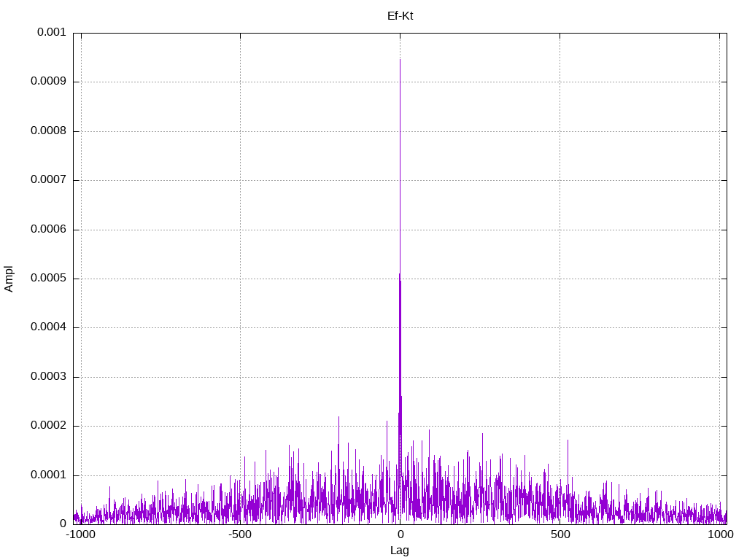The image size is (747, 560).
Task: Click the 0.0001 y-axis tick label
Action: pos(48,475)
